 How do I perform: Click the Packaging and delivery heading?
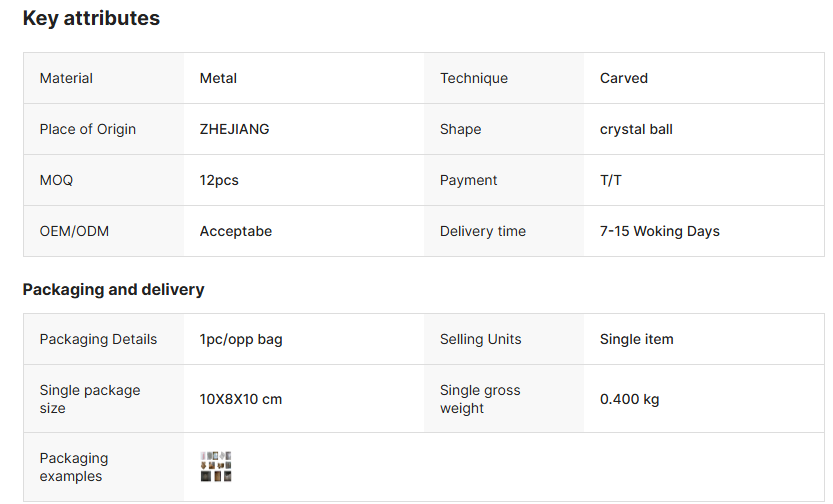113,289
